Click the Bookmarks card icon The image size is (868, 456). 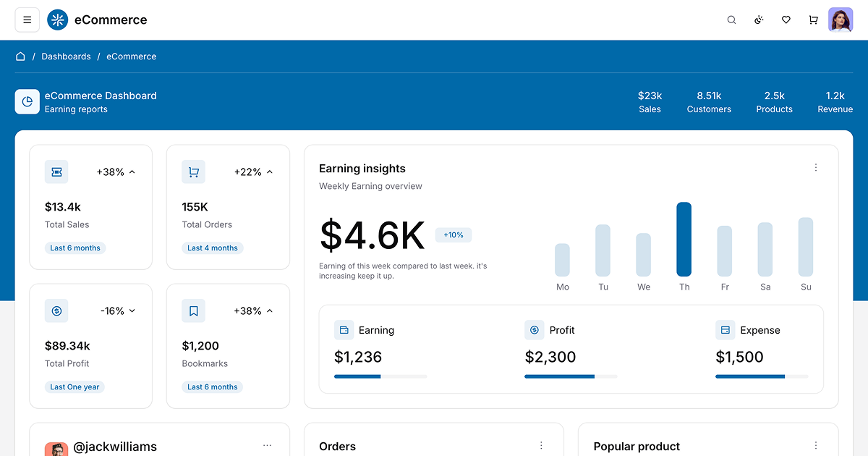(194, 311)
